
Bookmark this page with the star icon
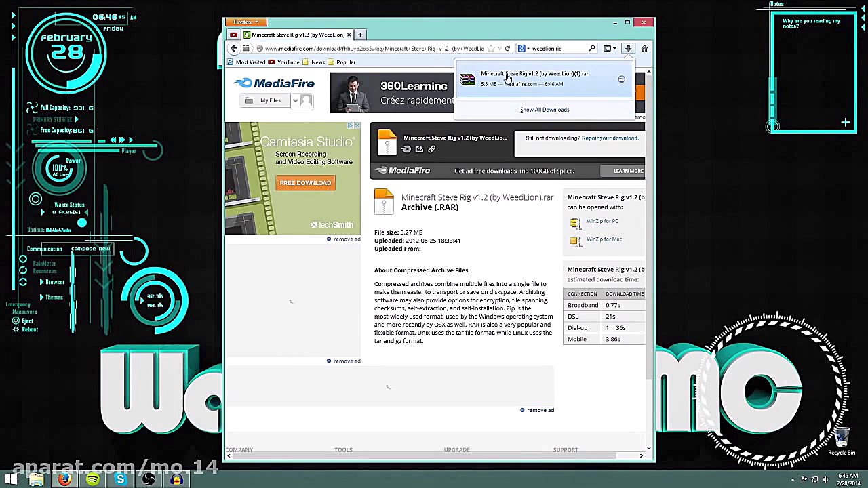coord(491,49)
